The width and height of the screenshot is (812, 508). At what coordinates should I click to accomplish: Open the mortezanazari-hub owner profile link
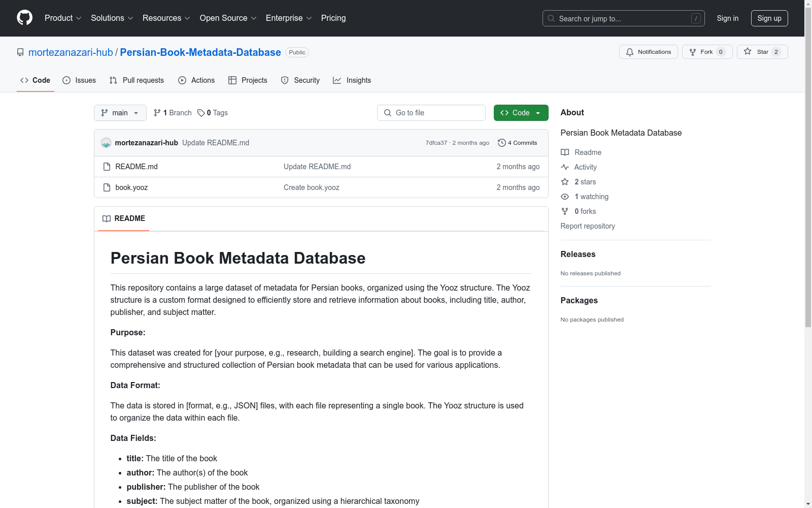pyautogui.click(x=71, y=52)
